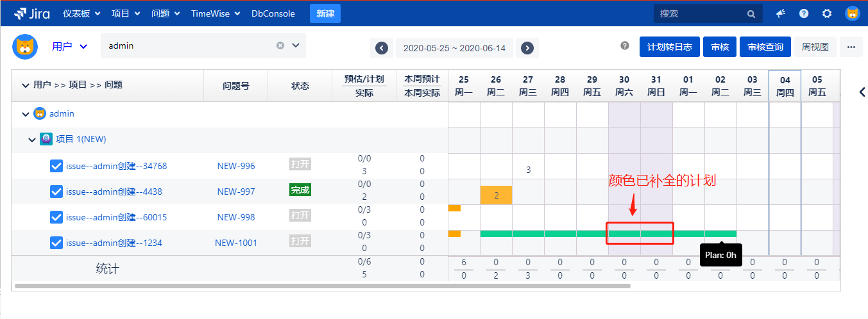Clear the admin user selection
The image size is (868, 319).
click(280, 45)
